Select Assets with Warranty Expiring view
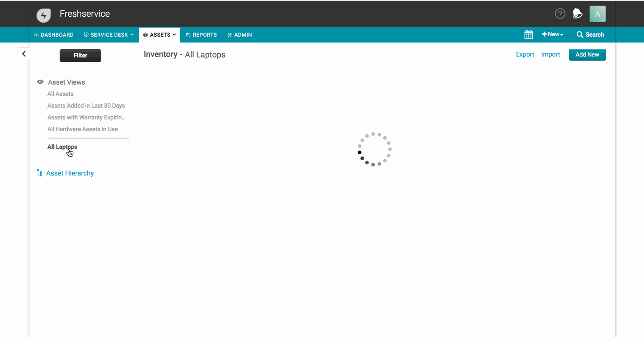 coord(87,118)
